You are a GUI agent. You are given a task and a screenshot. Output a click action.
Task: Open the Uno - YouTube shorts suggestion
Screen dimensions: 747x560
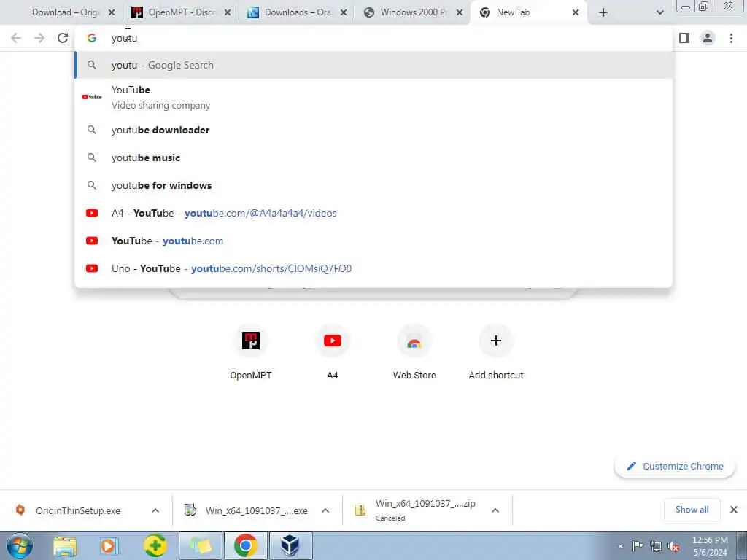[x=373, y=268]
